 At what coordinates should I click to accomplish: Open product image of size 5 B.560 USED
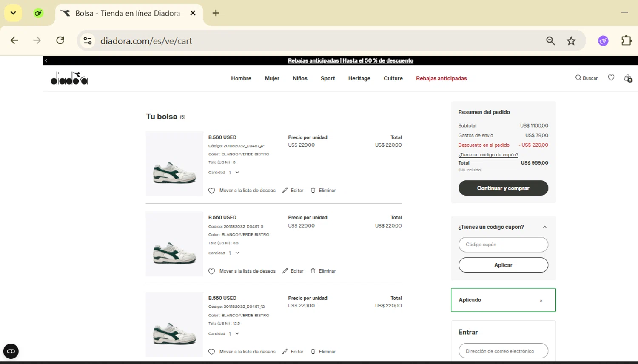[174, 163]
